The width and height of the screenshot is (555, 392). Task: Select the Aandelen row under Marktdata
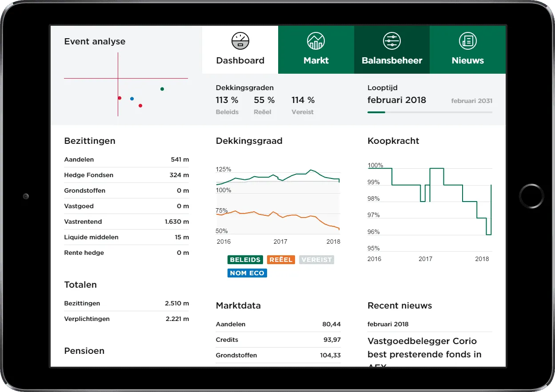[x=278, y=324]
